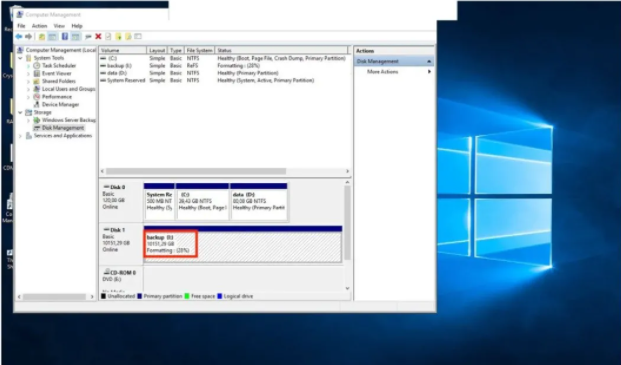Collapse Disk Management section in Actions pane
621x365 pixels.
429,61
